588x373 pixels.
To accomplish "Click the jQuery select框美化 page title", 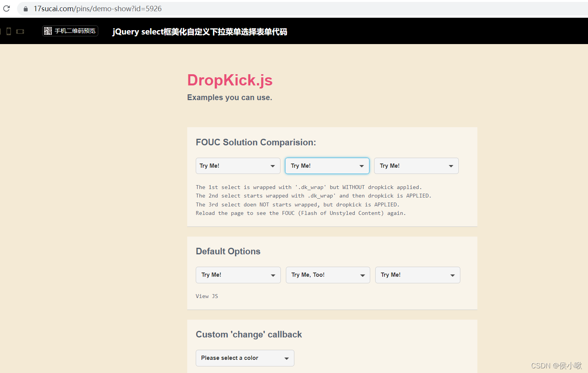I will [x=200, y=32].
